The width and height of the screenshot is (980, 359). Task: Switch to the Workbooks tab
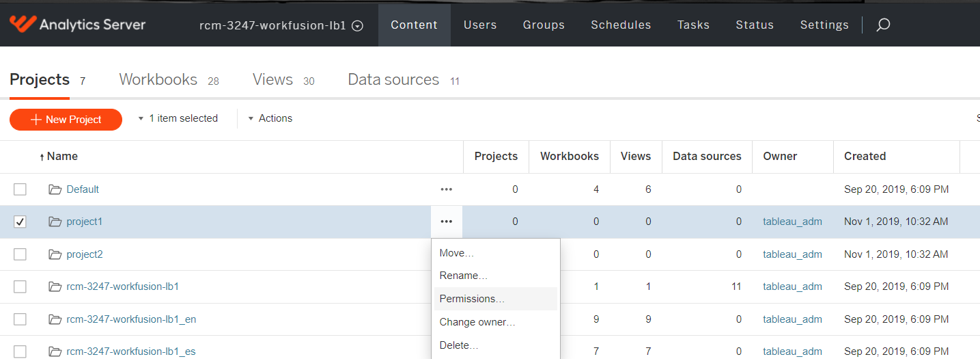point(169,80)
